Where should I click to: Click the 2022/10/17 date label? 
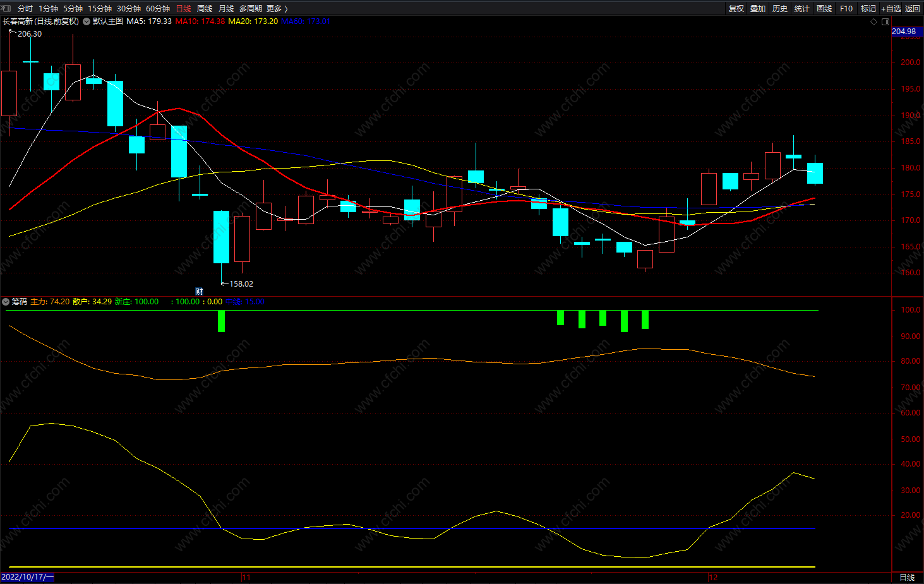tap(27, 578)
